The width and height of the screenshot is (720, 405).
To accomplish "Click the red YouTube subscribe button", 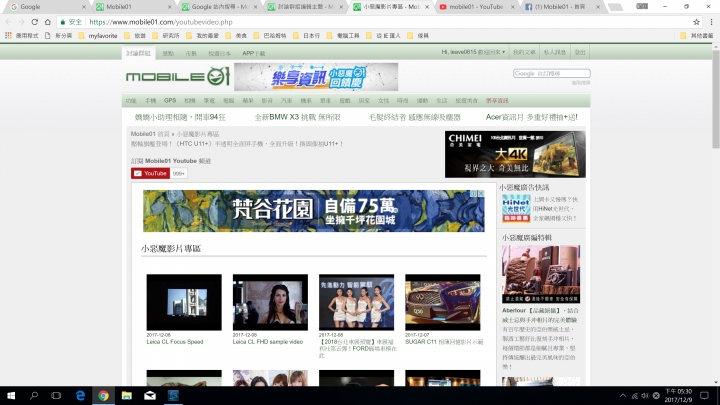I will pyautogui.click(x=151, y=174).
